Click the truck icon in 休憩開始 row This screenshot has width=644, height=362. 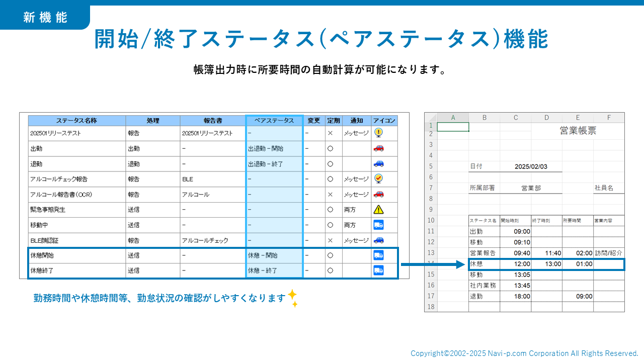[379, 255]
